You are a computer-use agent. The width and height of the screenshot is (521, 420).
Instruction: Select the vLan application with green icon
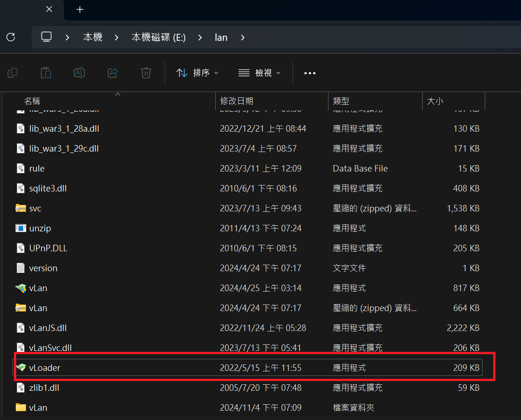click(38, 288)
